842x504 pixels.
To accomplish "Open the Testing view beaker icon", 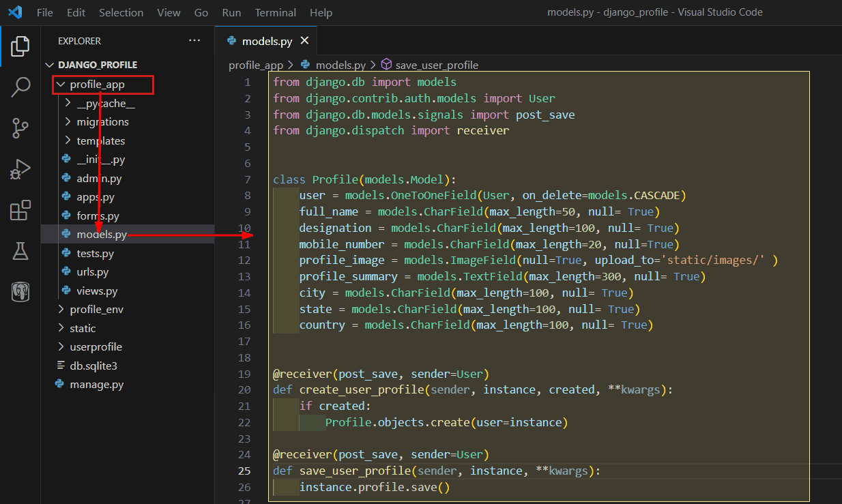I will 20,250.
